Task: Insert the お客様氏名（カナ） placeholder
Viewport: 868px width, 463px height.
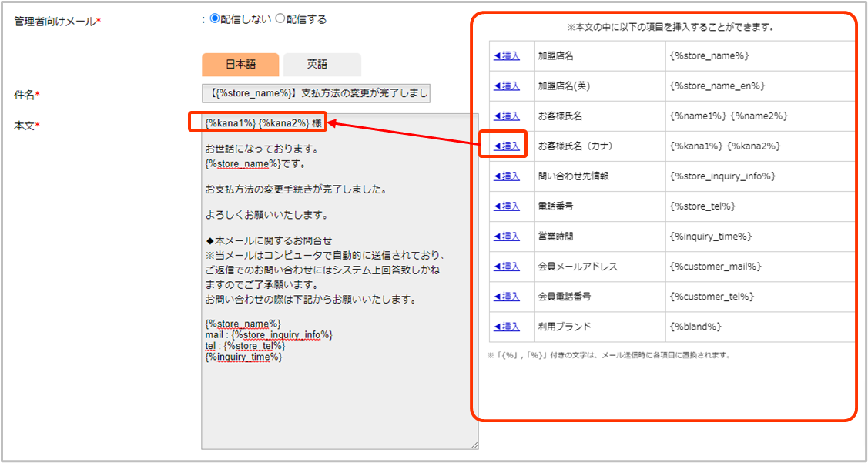Action: click(x=507, y=146)
